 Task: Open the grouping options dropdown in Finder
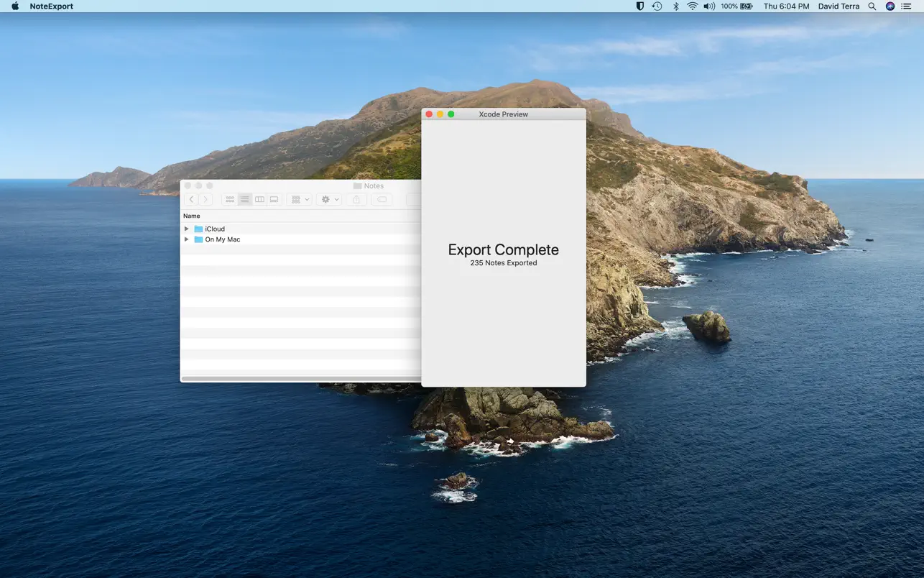click(x=299, y=199)
